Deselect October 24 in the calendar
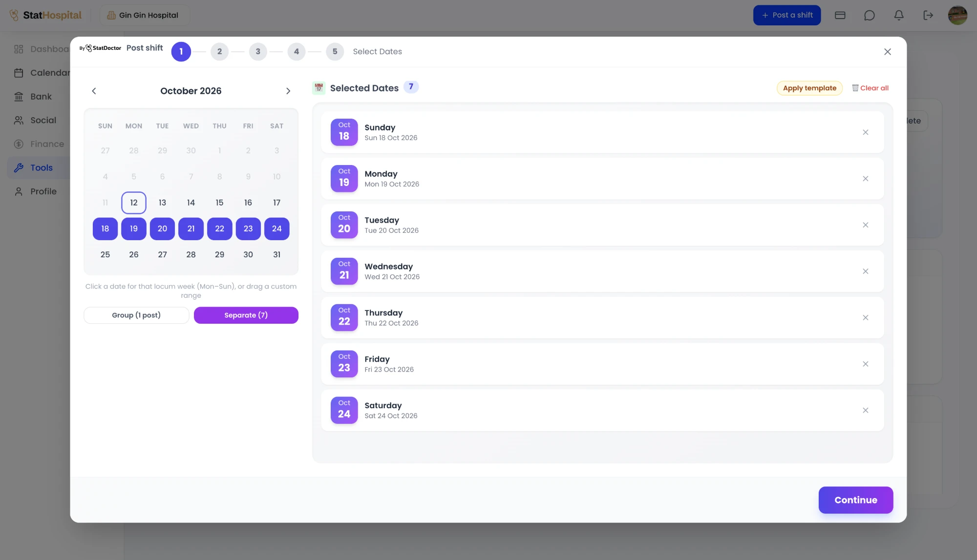Screen dimensions: 977x560 [277, 228]
